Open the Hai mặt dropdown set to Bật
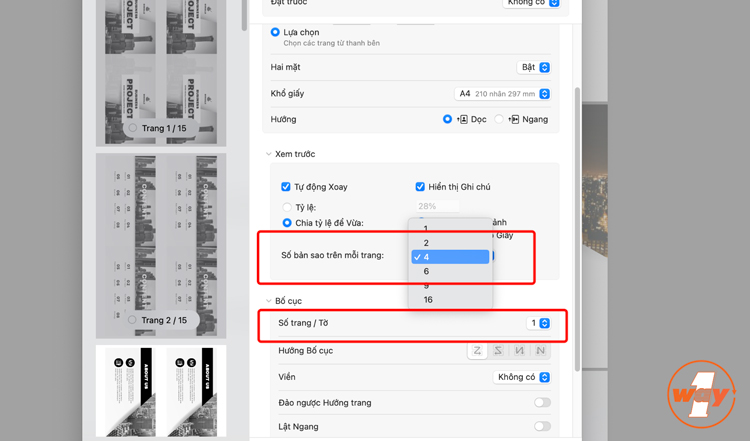Screen dimensions: 750x441 [534, 67]
